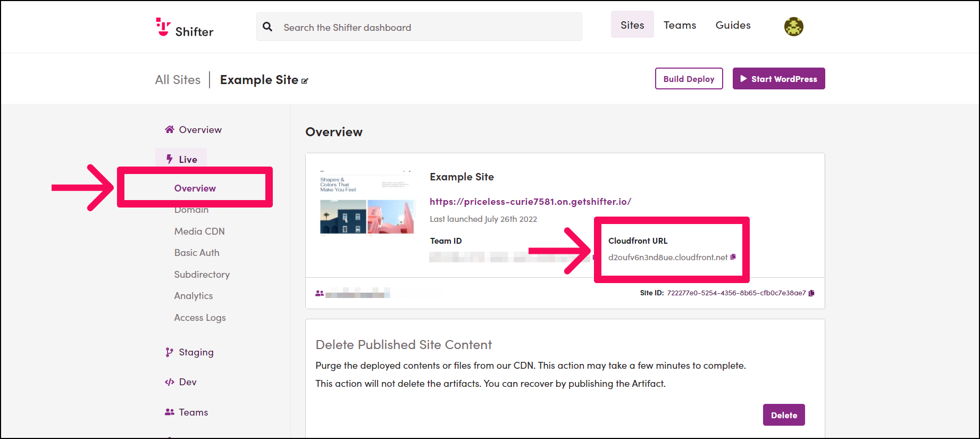Open the Staging section
980x439 pixels.
189,352
